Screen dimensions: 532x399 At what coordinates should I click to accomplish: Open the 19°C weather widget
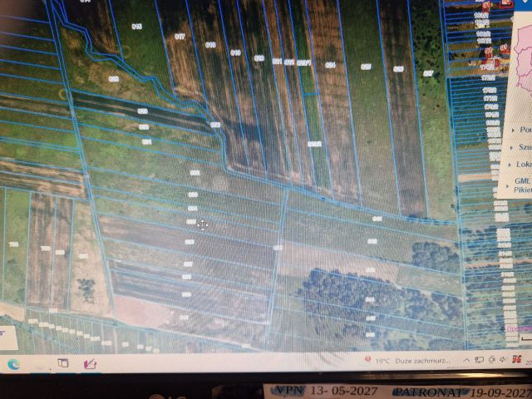(412, 361)
